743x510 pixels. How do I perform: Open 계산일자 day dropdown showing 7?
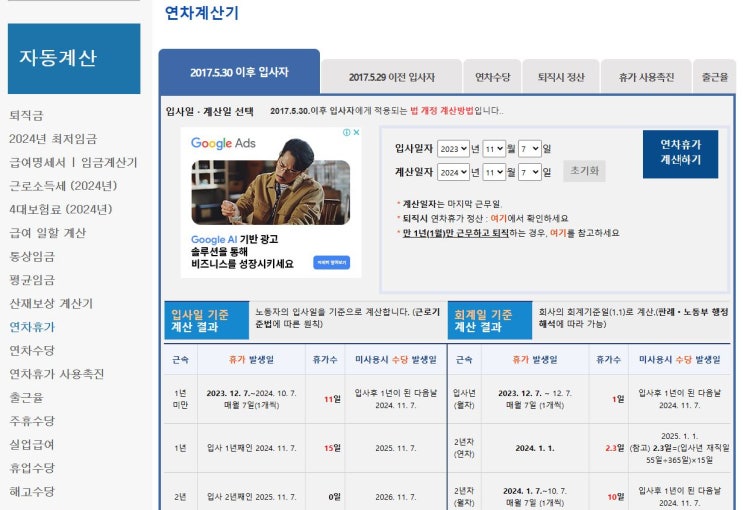coord(530,172)
